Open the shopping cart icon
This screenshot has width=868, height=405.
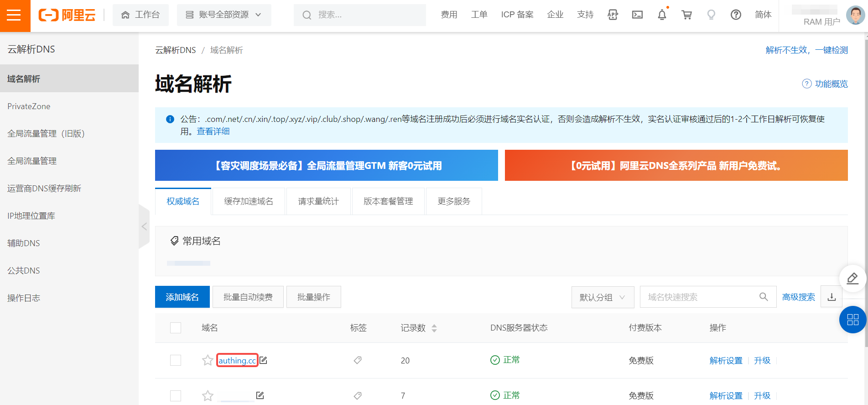point(686,15)
